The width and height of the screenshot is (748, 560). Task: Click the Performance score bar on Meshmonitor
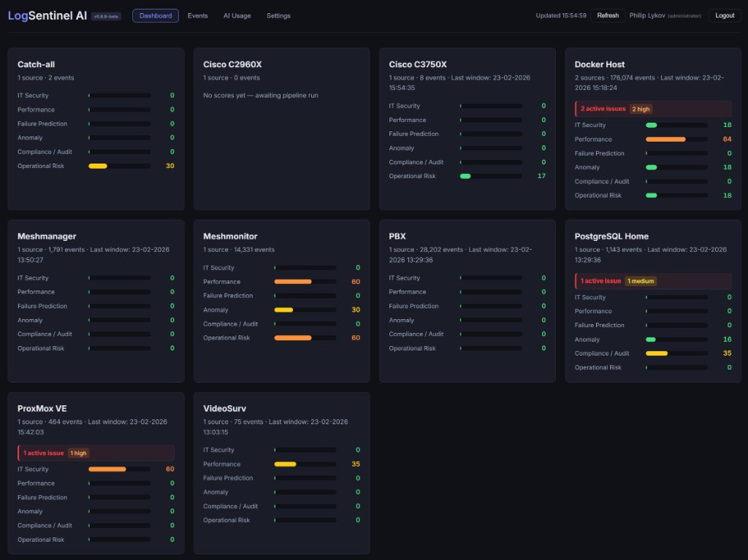pyautogui.click(x=305, y=281)
